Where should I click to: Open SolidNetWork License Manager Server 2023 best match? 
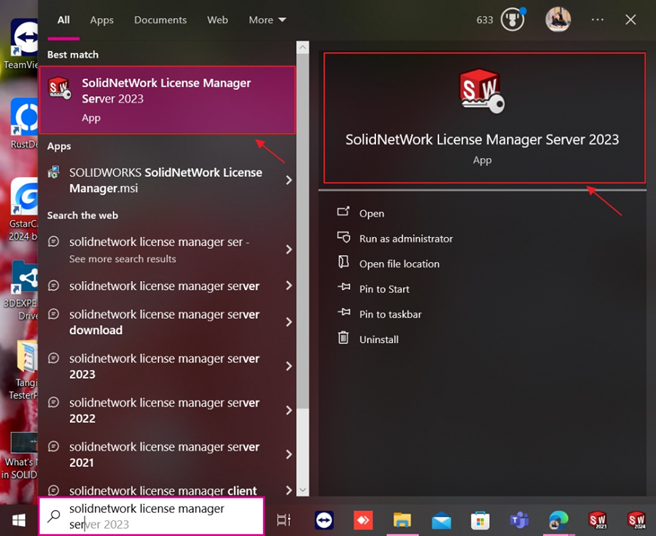click(x=167, y=100)
